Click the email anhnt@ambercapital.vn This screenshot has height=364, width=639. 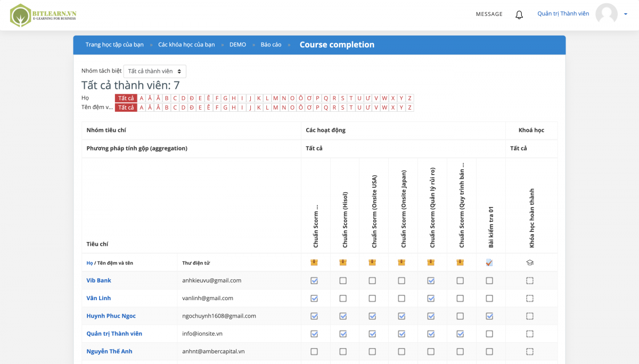point(214,351)
